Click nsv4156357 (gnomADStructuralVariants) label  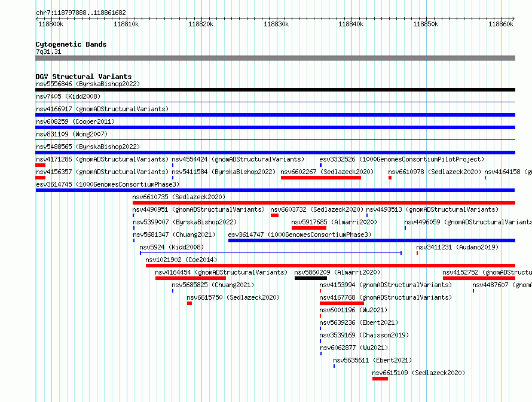(x=102, y=172)
